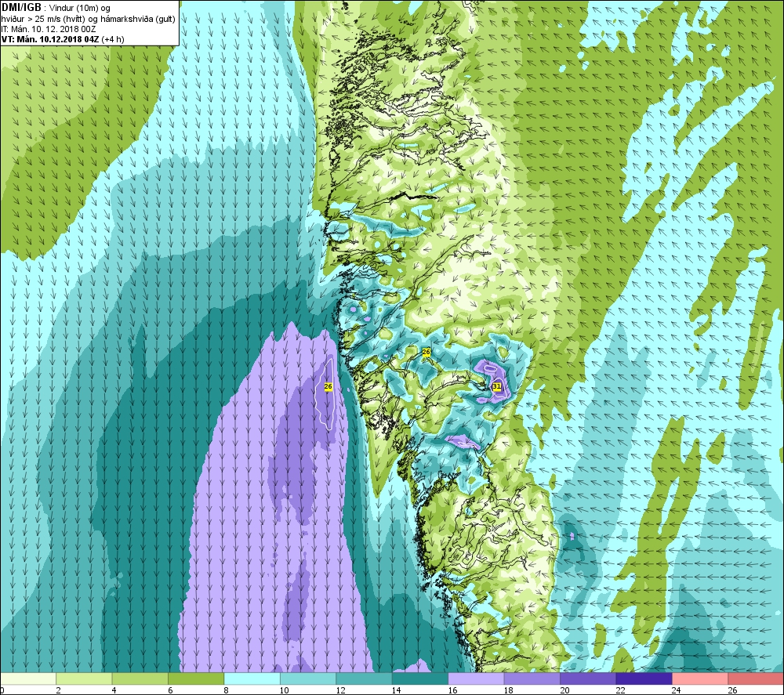
Task: Click the yellow 26 gust label on land
Action: tap(426, 352)
